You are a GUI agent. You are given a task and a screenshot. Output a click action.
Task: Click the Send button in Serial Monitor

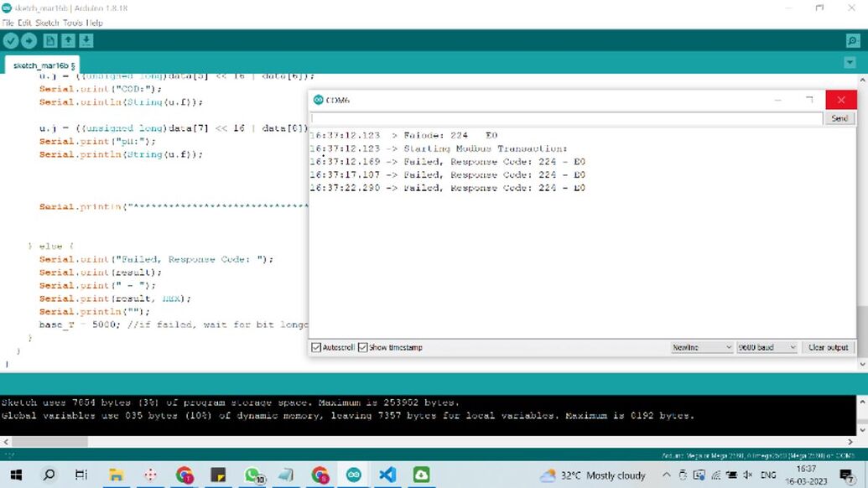839,117
